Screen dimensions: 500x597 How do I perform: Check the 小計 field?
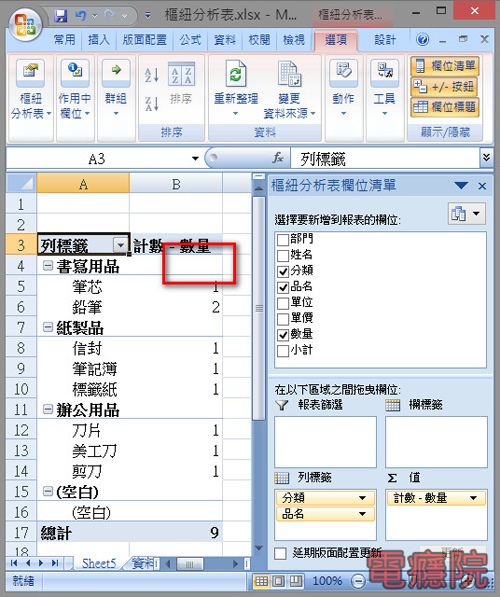(283, 351)
